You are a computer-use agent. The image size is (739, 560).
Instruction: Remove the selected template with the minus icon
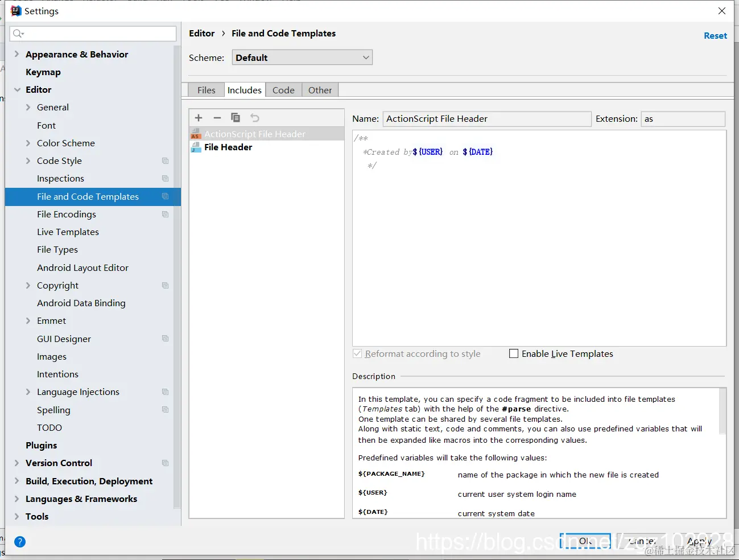click(217, 118)
